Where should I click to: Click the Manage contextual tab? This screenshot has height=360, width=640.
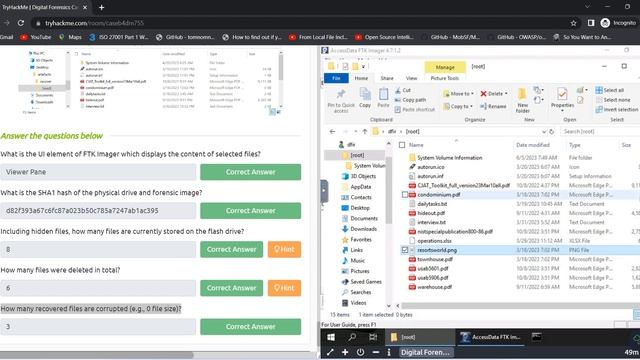pyautogui.click(x=445, y=67)
